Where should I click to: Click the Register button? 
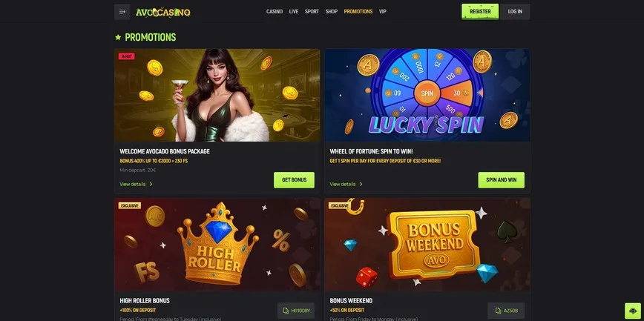[480, 12]
